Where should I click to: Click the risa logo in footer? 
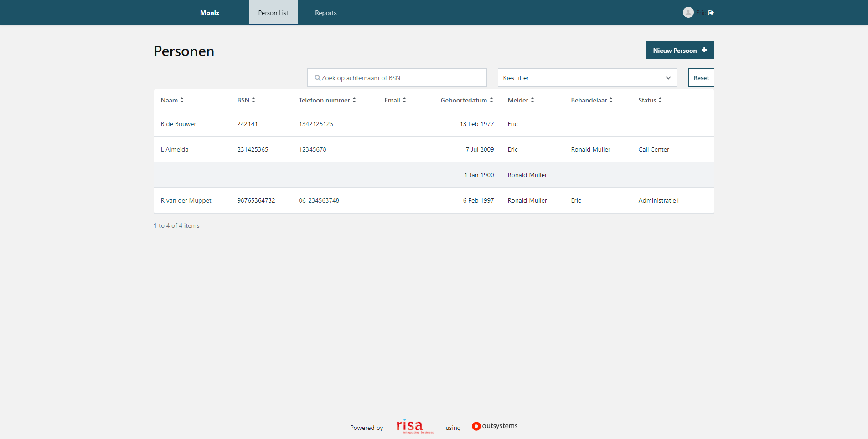coord(414,426)
